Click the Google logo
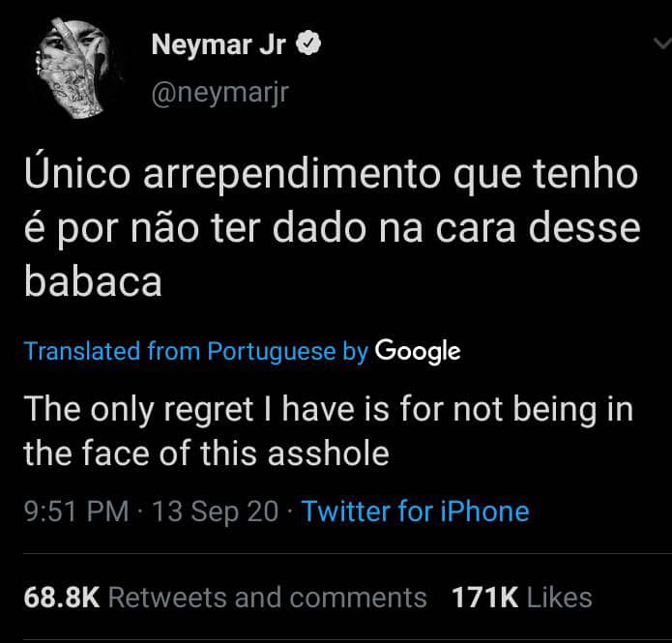The width and height of the screenshot is (672, 643). pos(417,351)
